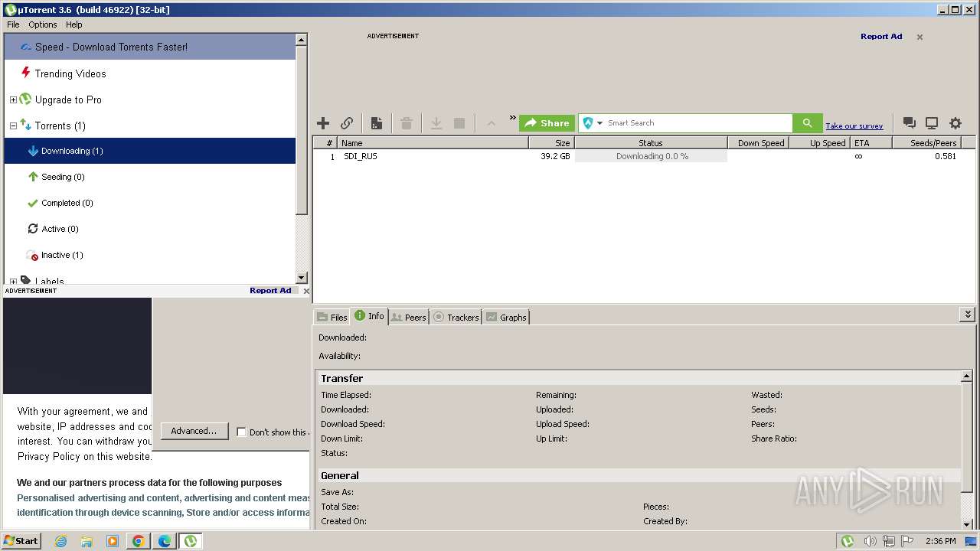Click the speedometer icon beside Speed entry
The width and height of the screenshot is (980, 551).
coord(25,47)
